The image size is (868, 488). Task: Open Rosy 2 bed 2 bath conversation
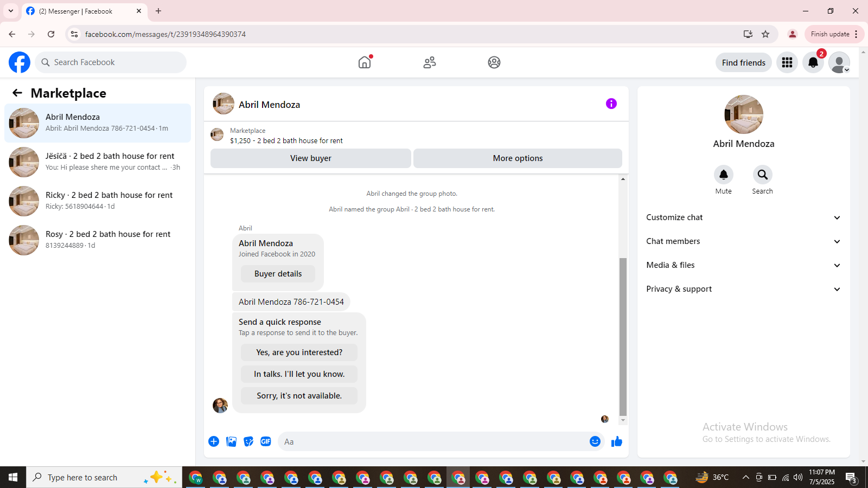click(98, 240)
